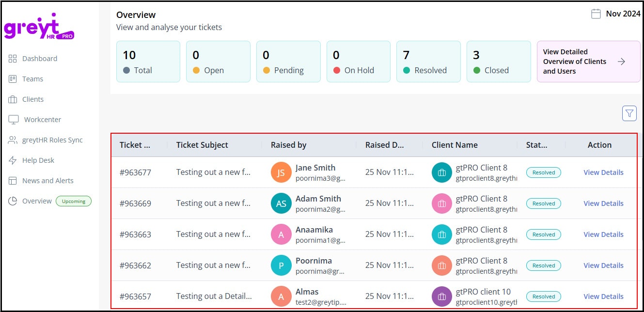This screenshot has width=644, height=312.
Task: Click the Upcoming badge beside Overview
Action: (74, 201)
